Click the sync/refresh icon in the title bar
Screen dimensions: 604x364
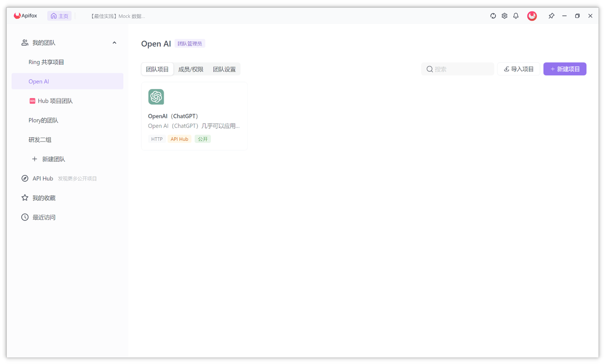[493, 16]
